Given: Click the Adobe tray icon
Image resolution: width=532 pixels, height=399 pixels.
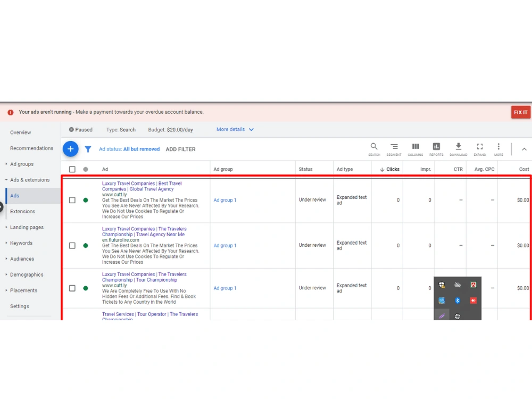Looking at the screenshot, I should (x=473, y=285).
